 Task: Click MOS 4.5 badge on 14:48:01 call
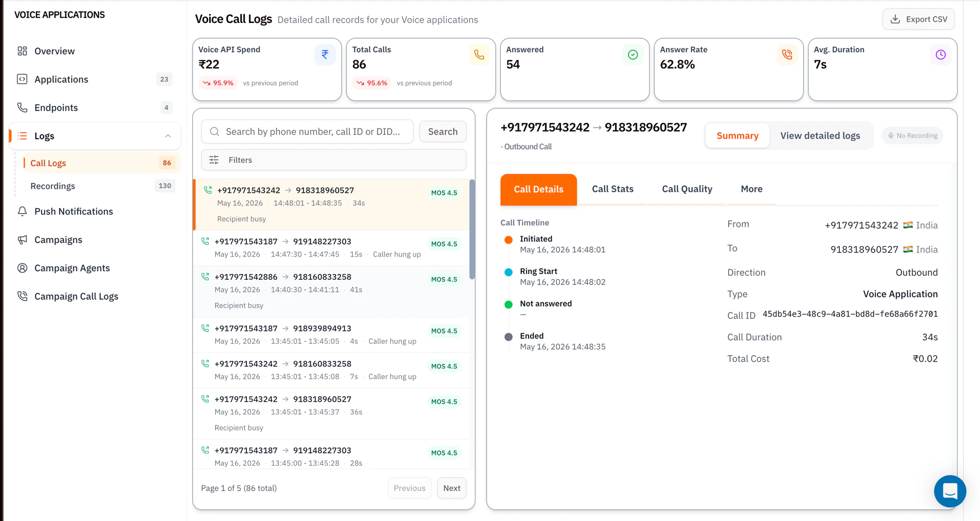click(444, 193)
